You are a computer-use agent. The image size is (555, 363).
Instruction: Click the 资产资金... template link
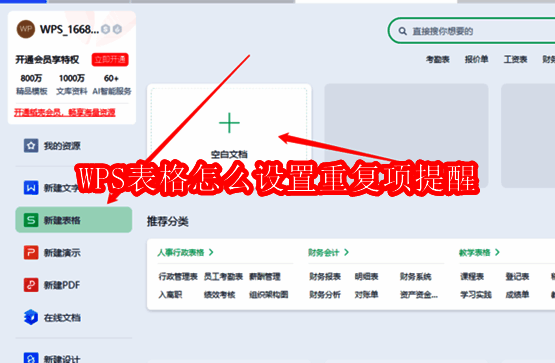(x=419, y=295)
